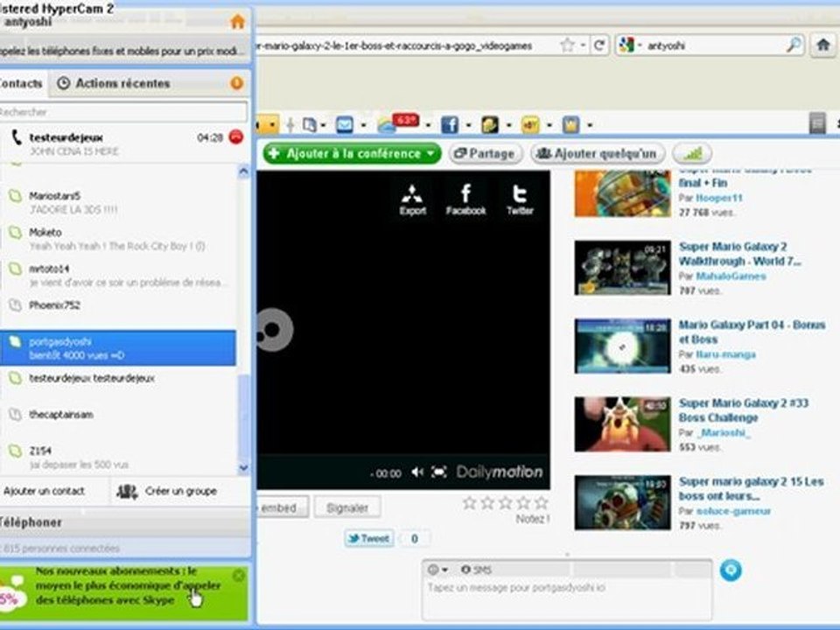Open the search engine dropdown arrow
Viewport: 840px width, 630px height.
coord(640,45)
